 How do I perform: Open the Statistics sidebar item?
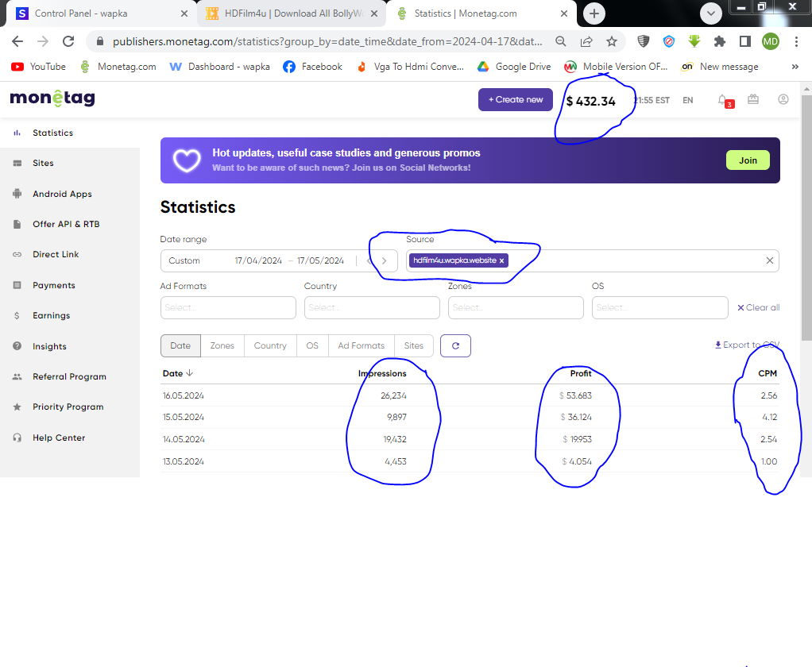pos(52,133)
